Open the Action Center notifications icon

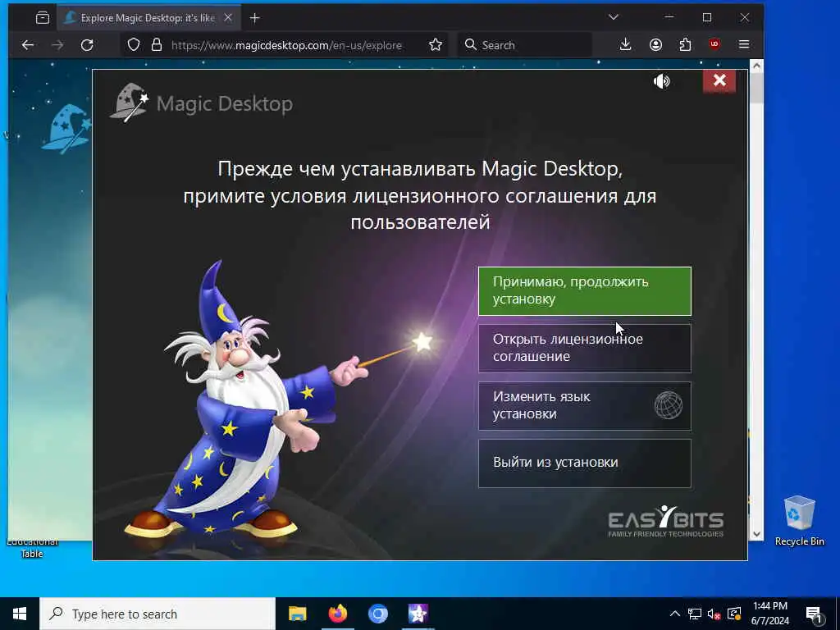(x=815, y=614)
